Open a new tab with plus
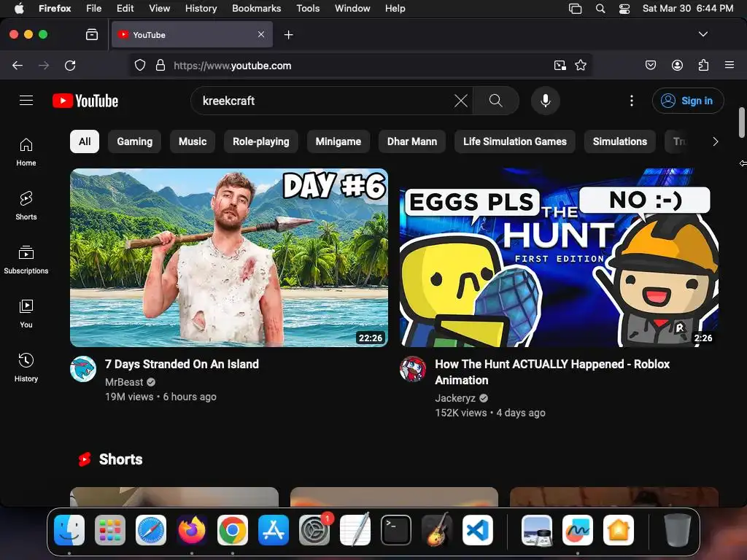The image size is (747, 560). [x=288, y=35]
